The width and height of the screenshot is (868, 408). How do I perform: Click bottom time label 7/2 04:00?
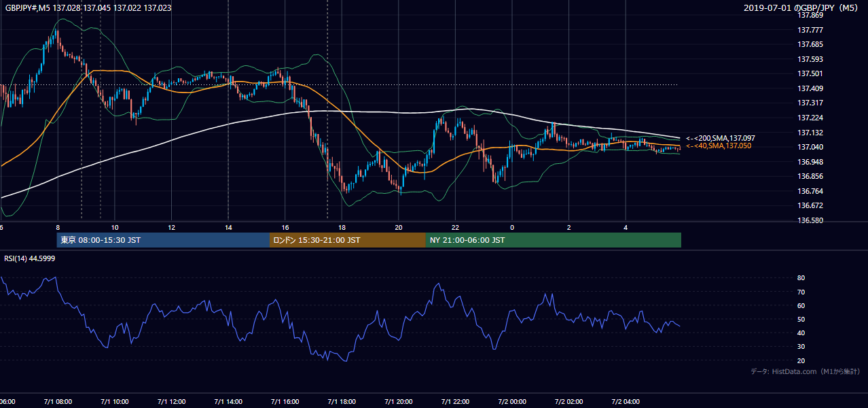pyautogui.click(x=626, y=402)
